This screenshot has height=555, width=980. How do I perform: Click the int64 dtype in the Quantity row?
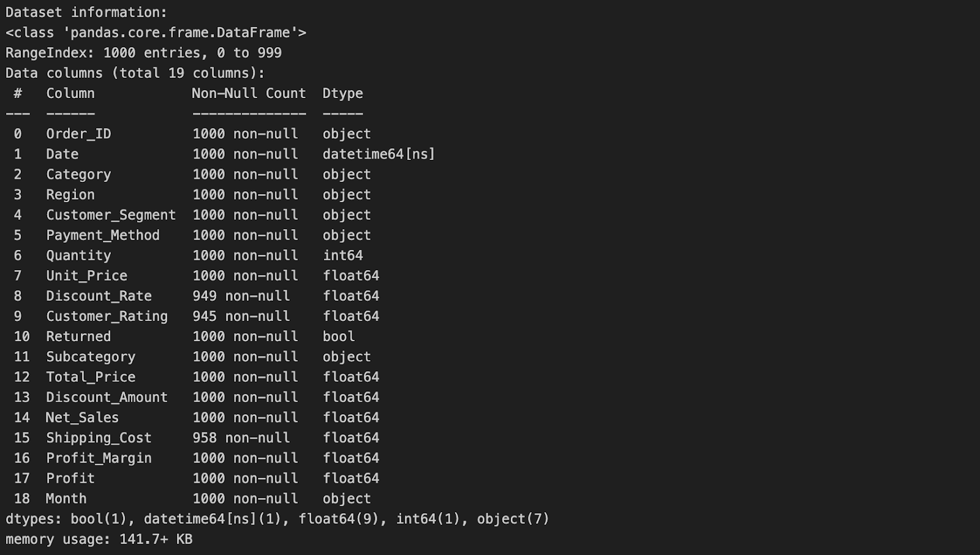pos(342,255)
